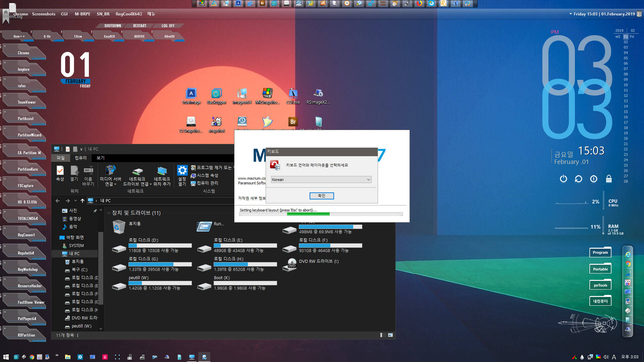Toggle the IME input mode indicator A
This screenshot has height=362, width=644.
coord(614,357)
